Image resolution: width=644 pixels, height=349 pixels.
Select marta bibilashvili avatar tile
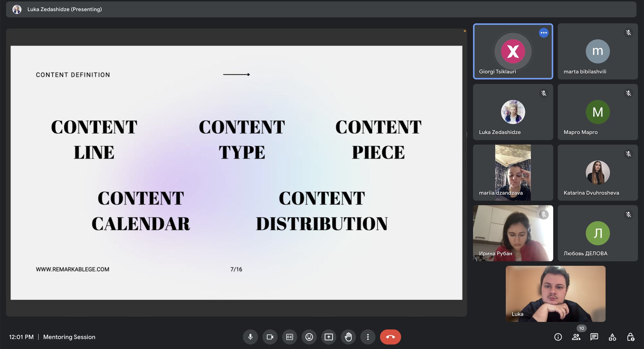pyautogui.click(x=598, y=51)
